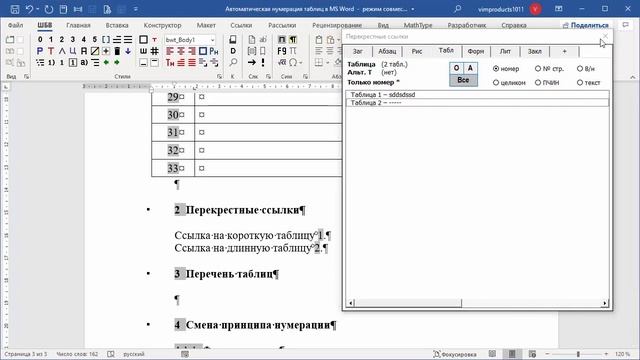Screen dimensions: 640x360
Task: Click the Ш icon in Styles group
Action: click(x=143, y=51)
